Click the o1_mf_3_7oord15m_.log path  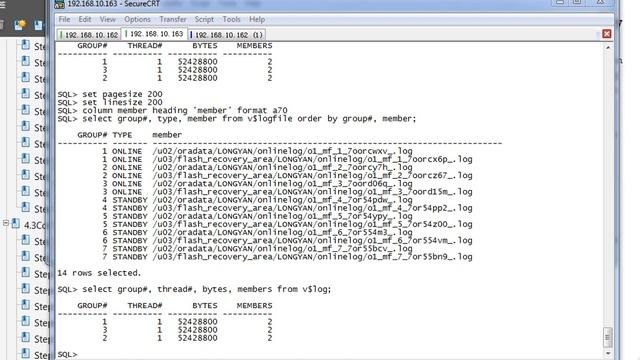(312, 192)
